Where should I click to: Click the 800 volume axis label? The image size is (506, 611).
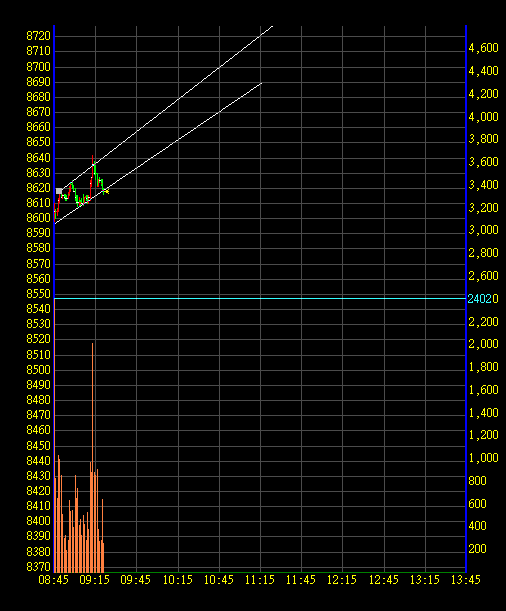click(x=477, y=481)
